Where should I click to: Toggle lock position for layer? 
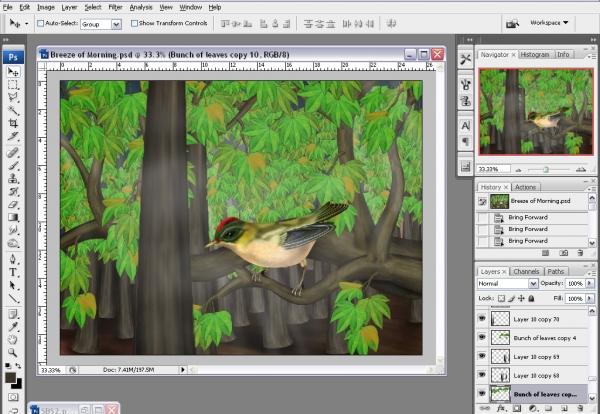tap(521, 298)
